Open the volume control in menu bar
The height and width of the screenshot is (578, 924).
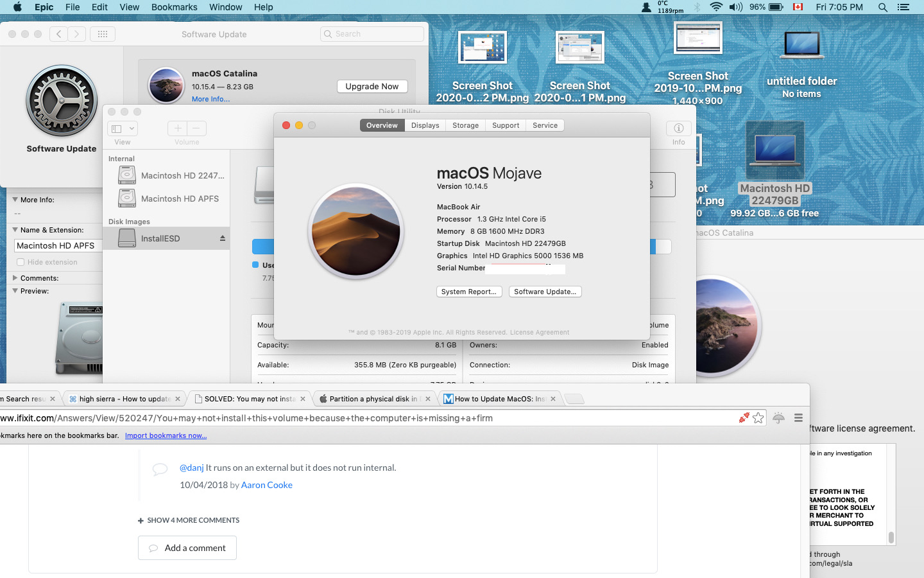(735, 7)
